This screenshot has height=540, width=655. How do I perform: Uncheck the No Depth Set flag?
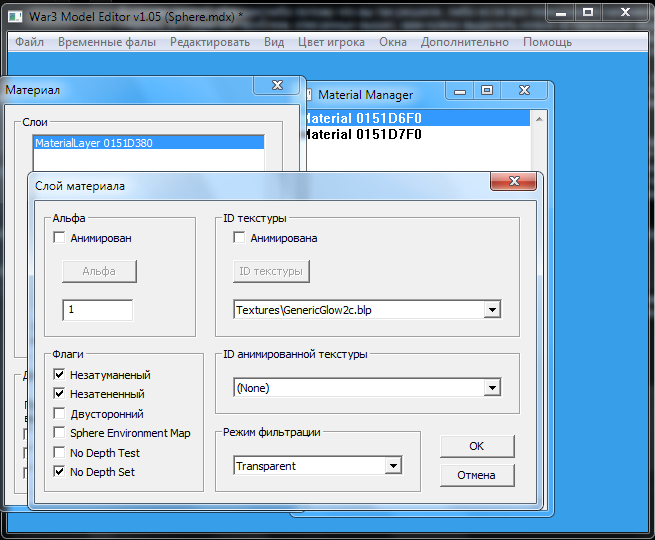[59, 472]
